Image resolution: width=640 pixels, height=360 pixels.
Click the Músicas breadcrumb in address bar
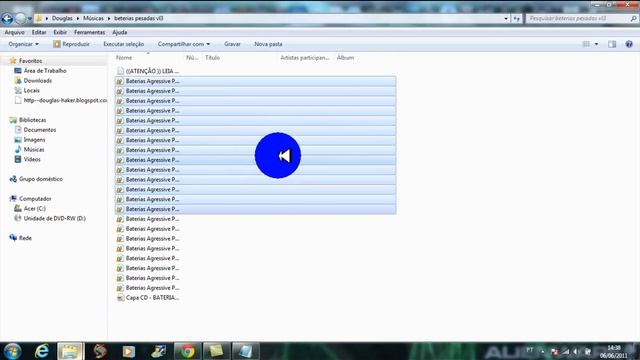pos(93,18)
